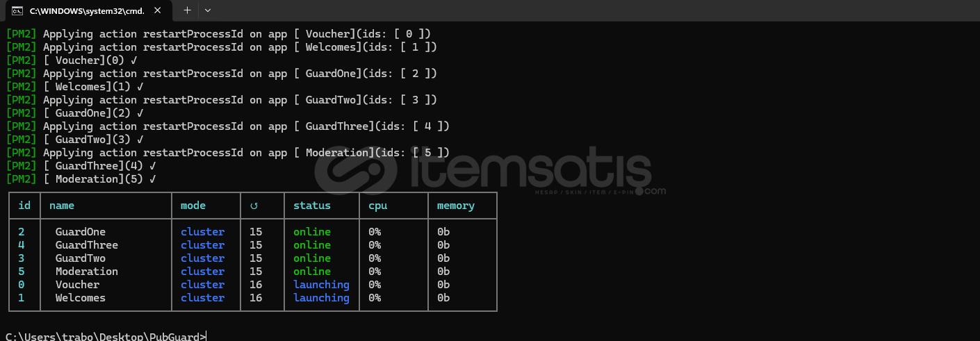980x341 pixels.
Task: Click Moderation in the table's name column
Action: tap(87, 272)
